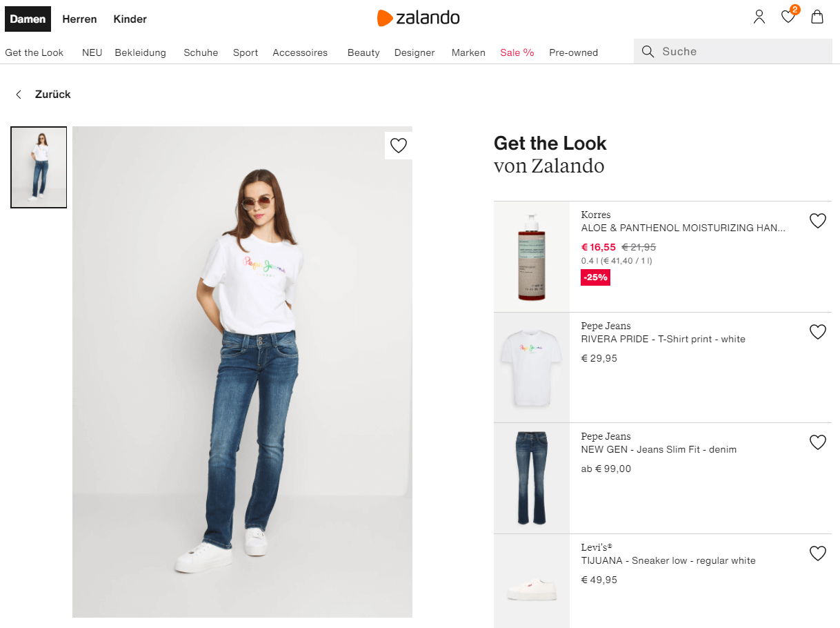Add Korres hand soap to wishlist
Viewport: 840px width, 628px height.
(x=818, y=221)
